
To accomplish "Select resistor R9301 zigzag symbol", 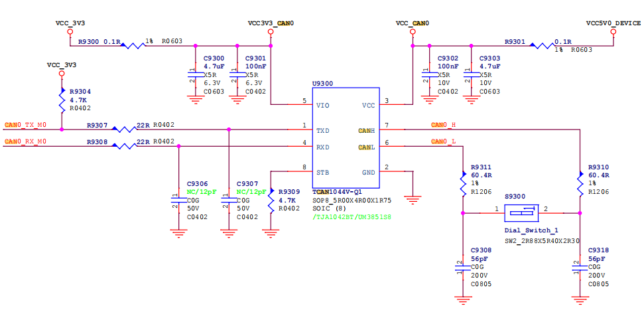I will (x=542, y=45).
